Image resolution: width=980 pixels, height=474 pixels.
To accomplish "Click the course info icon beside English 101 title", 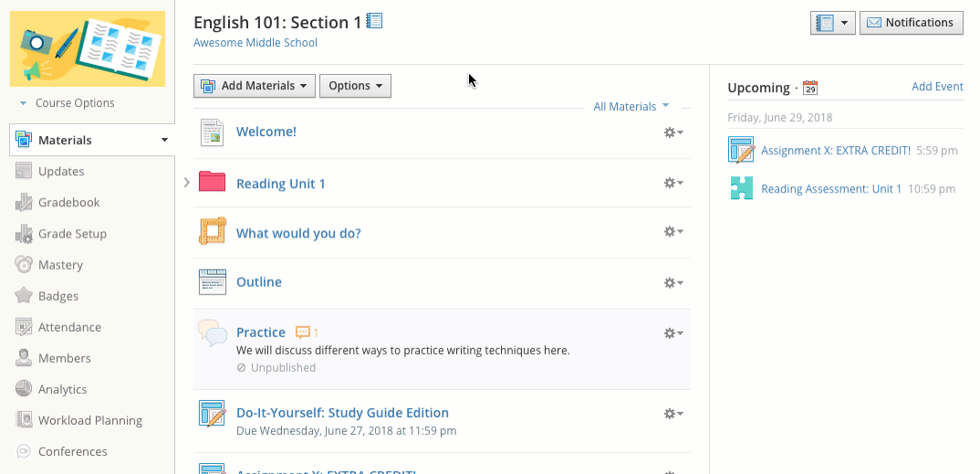I will click(374, 21).
